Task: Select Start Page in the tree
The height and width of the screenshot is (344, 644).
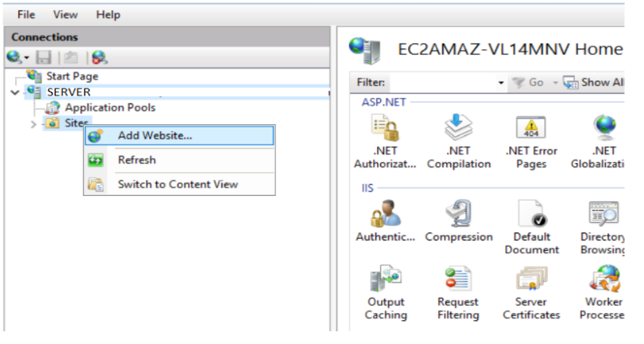Action: (x=73, y=76)
